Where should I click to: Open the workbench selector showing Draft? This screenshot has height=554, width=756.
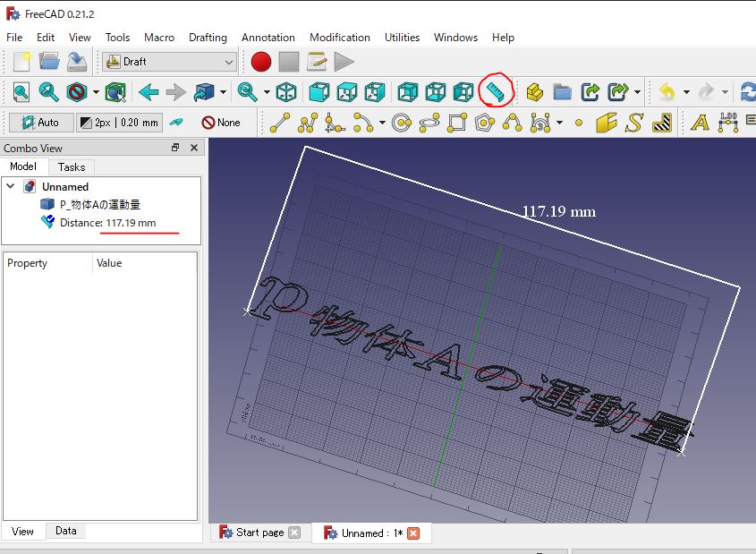168,61
